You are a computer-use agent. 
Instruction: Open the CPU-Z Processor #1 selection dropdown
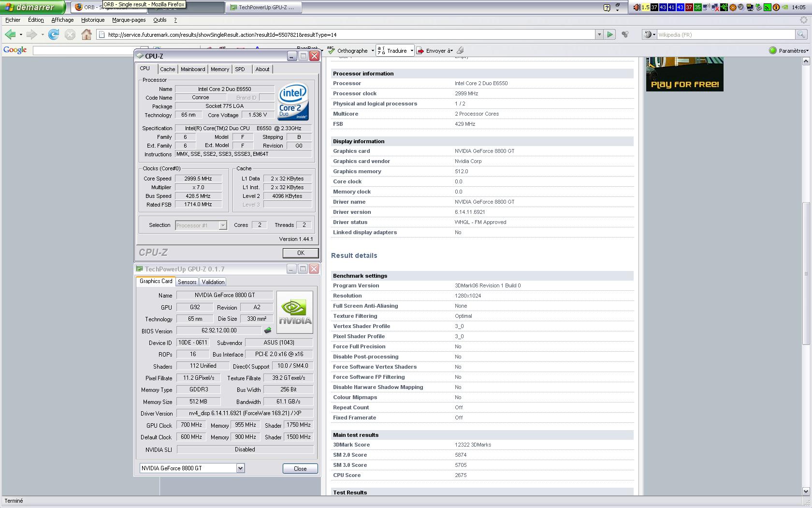click(222, 225)
